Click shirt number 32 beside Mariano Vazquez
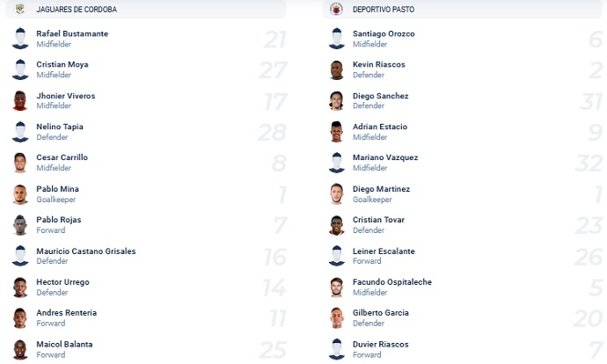 click(x=589, y=164)
